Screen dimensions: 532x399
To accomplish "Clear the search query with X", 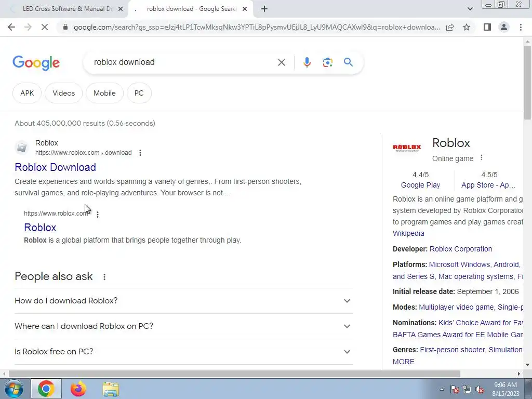I will point(281,62).
